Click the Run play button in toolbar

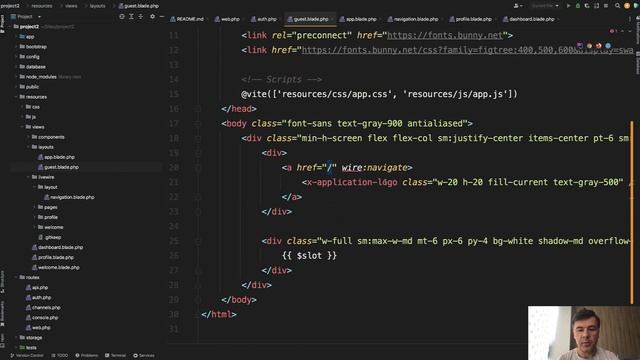click(x=568, y=6)
